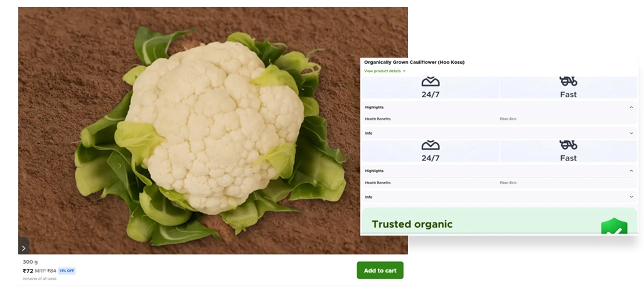Add the cauliflower to cart
644x292 pixels.
pyautogui.click(x=380, y=270)
